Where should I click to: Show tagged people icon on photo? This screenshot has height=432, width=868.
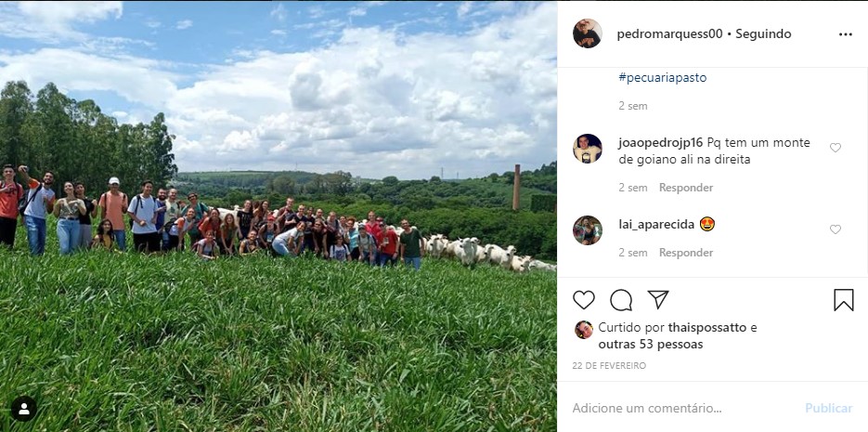[24, 409]
